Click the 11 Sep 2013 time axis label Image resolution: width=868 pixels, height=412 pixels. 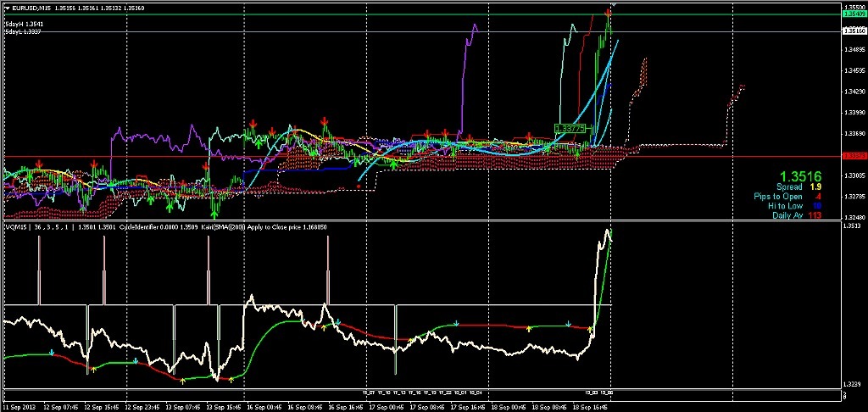pyautogui.click(x=18, y=406)
